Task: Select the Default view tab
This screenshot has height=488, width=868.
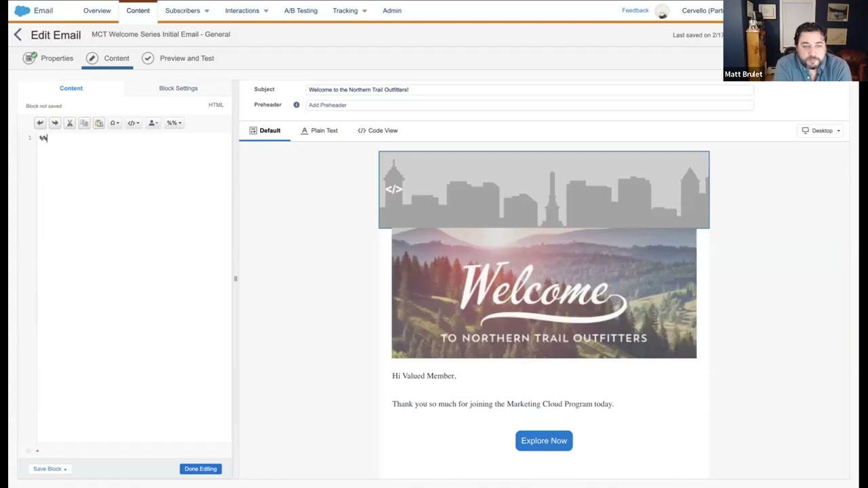Action: tap(264, 131)
